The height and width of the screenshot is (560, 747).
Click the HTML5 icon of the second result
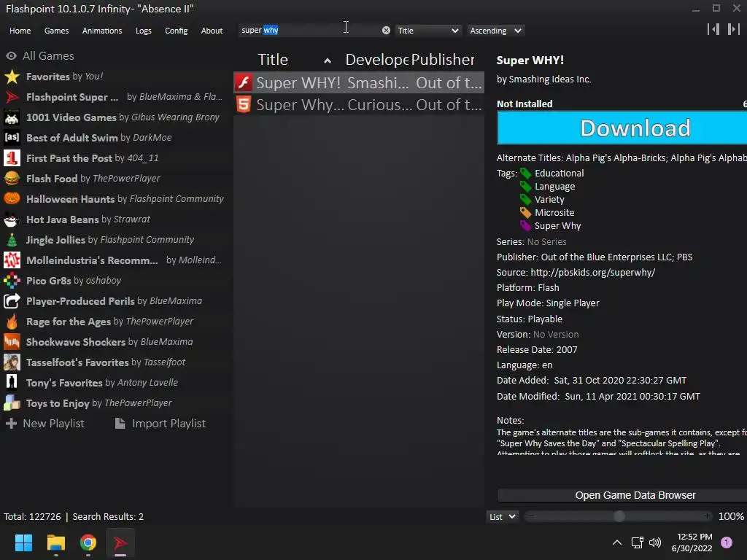point(244,104)
